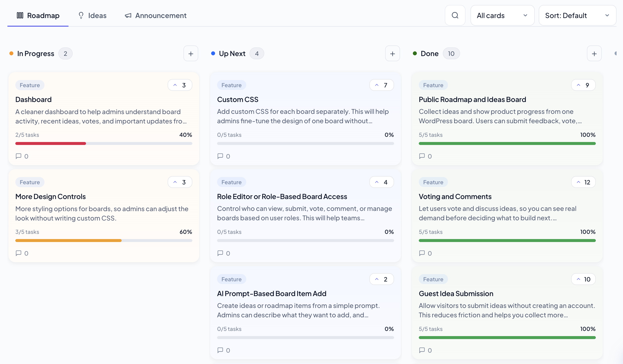Click the 100% label on Voting and Comments
623x364 pixels.
click(x=588, y=232)
